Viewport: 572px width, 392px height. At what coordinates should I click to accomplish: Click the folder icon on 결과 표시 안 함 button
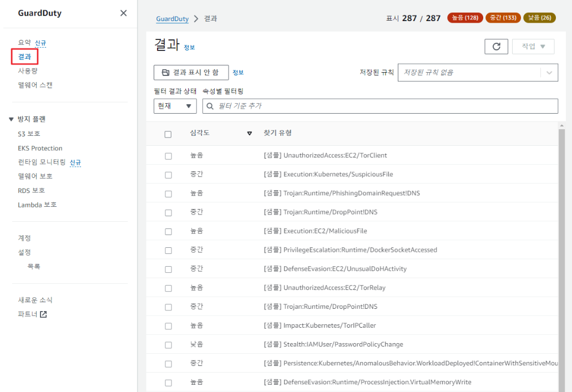click(x=165, y=73)
